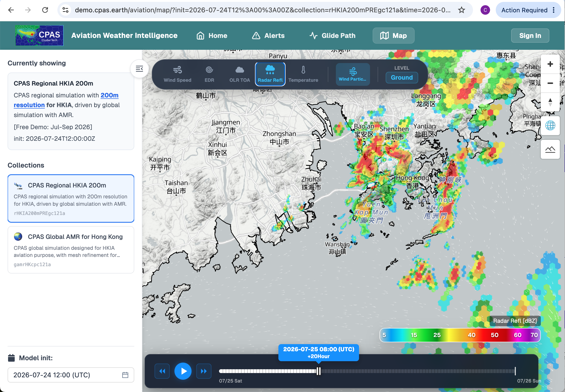Bookmark this page with the star
The height and width of the screenshot is (392, 565).
click(461, 10)
